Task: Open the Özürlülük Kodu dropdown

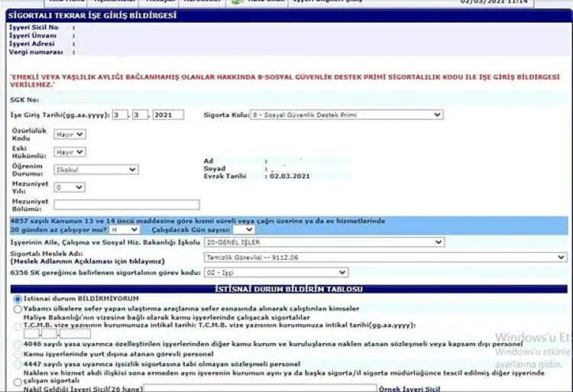Action: pyautogui.click(x=70, y=134)
